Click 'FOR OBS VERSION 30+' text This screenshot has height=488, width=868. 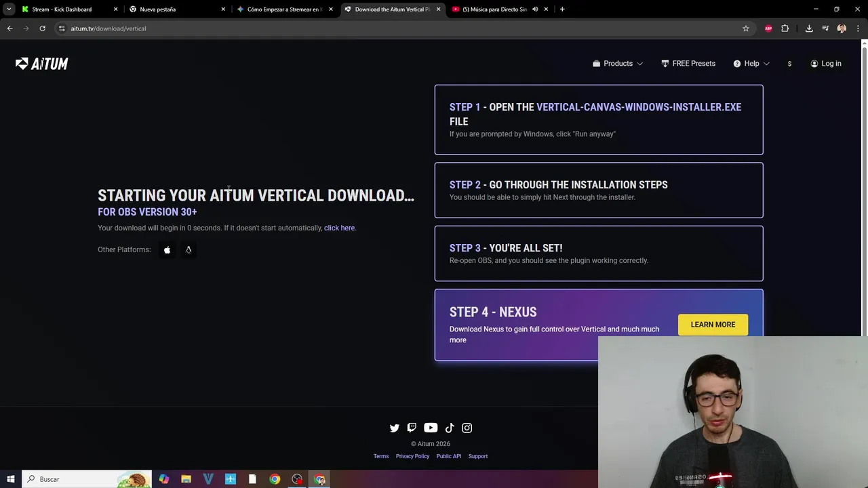tap(147, 212)
